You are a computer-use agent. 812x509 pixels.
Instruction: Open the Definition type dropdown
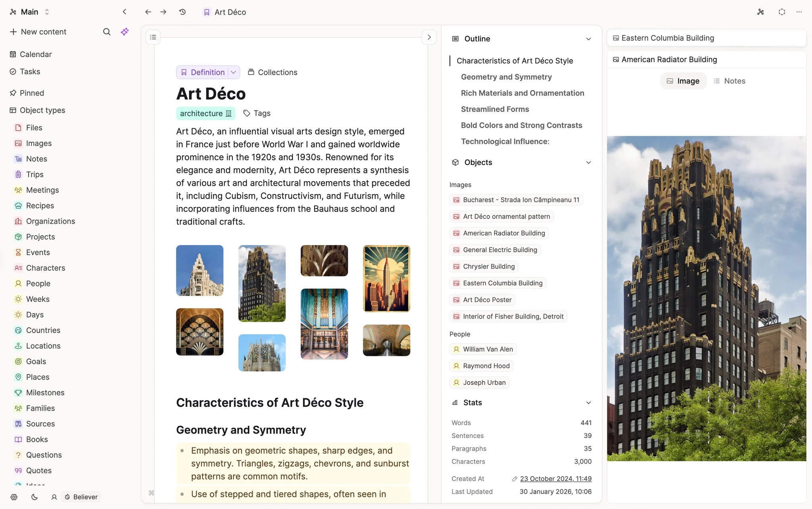[x=233, y=72]
